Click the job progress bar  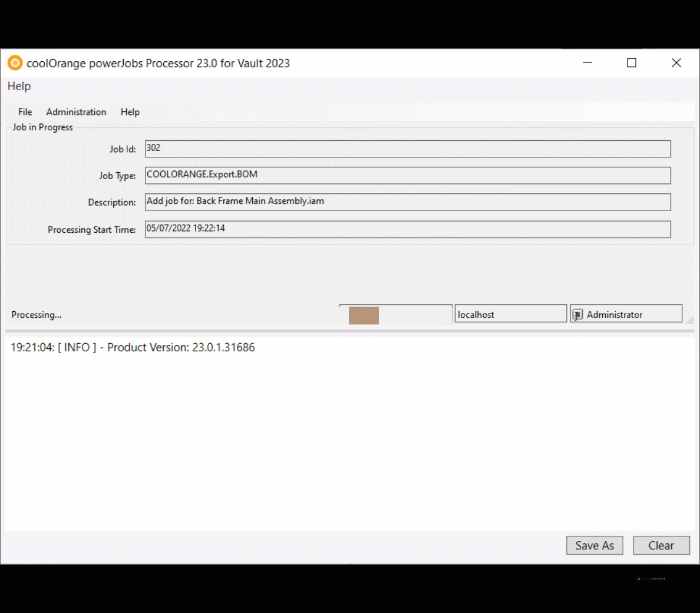[395, 313]
